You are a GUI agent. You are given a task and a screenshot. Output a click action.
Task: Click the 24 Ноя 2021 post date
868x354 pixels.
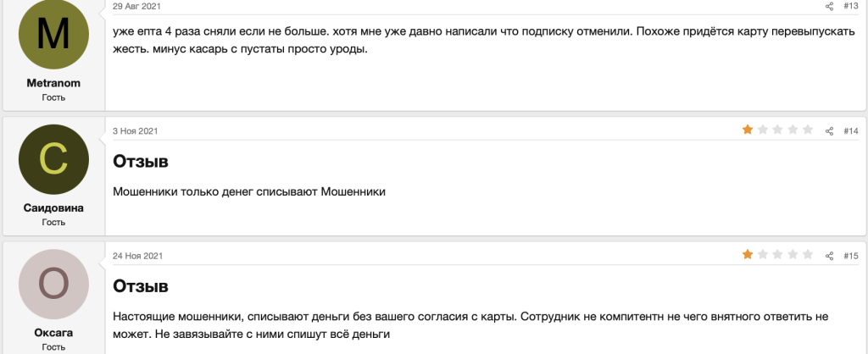click(138, 255)
